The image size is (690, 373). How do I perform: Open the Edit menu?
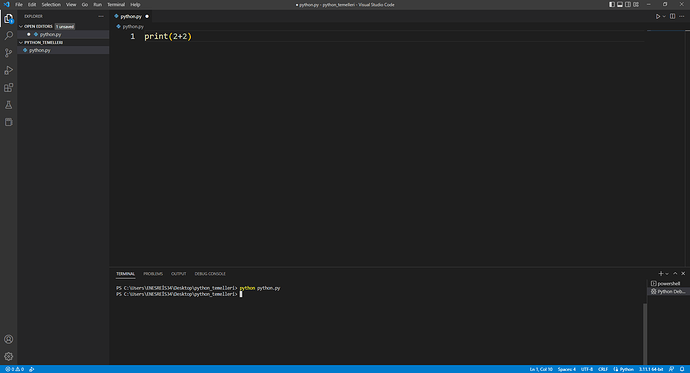tap(32, 4)
